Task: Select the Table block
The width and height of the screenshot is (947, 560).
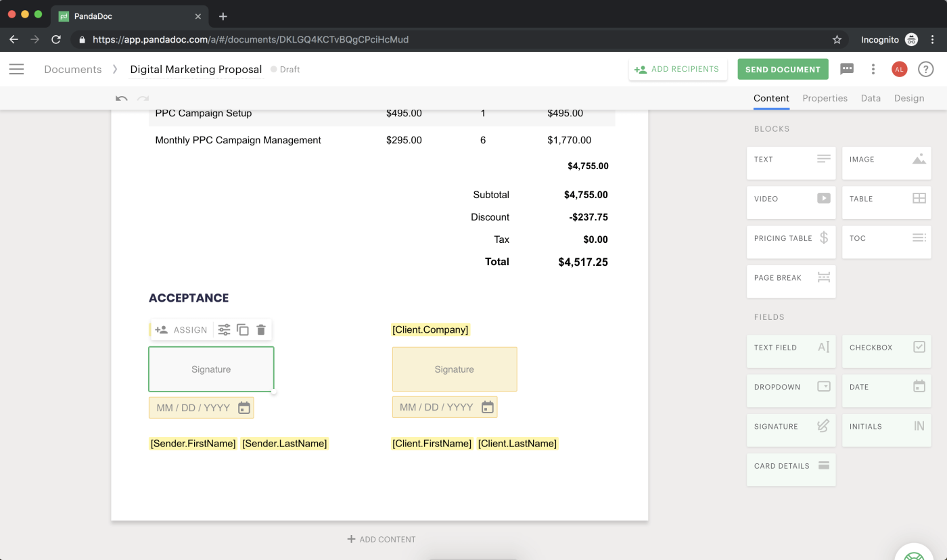Action: coord(887,202)
